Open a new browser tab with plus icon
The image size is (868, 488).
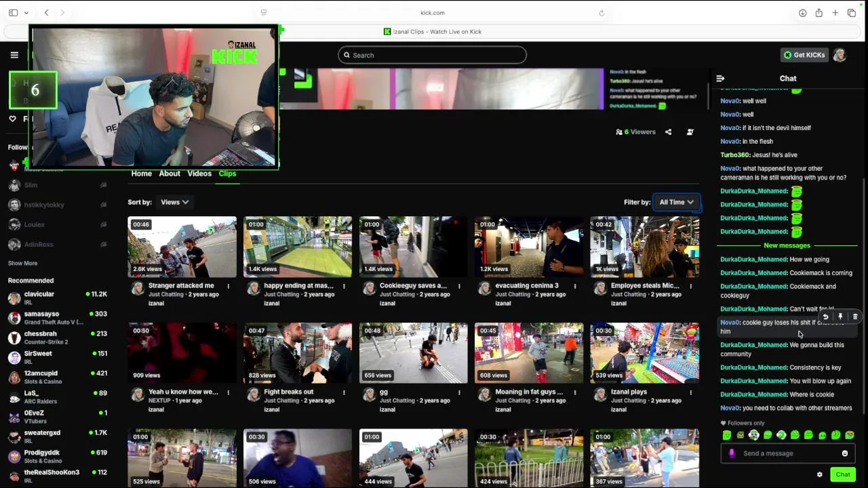point(835,13)
